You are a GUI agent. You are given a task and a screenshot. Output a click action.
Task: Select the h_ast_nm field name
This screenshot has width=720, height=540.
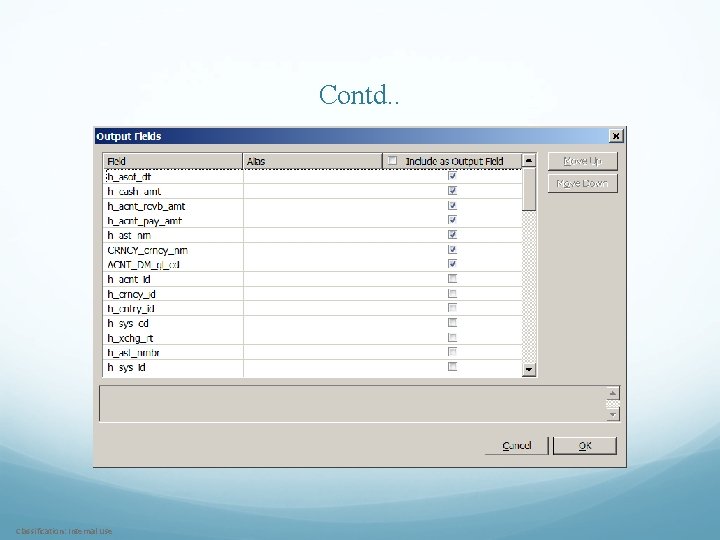[129, 236]
